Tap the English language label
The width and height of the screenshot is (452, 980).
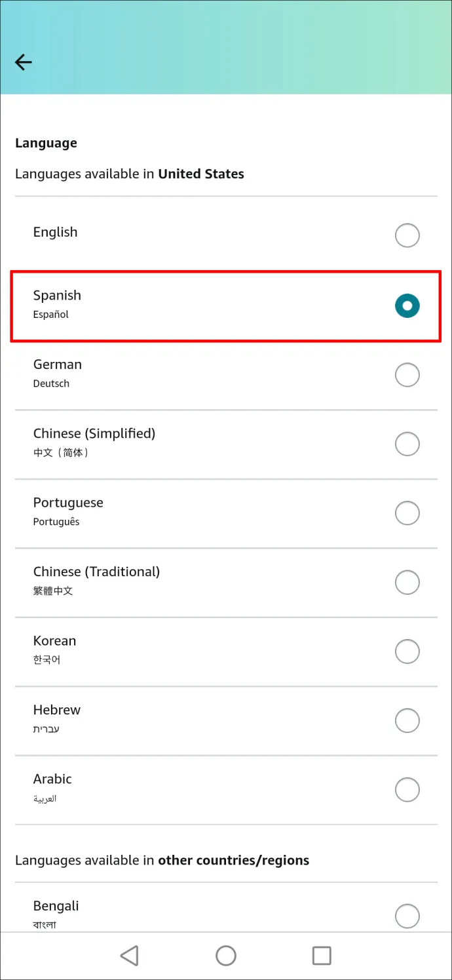click(x=55, y=232)
